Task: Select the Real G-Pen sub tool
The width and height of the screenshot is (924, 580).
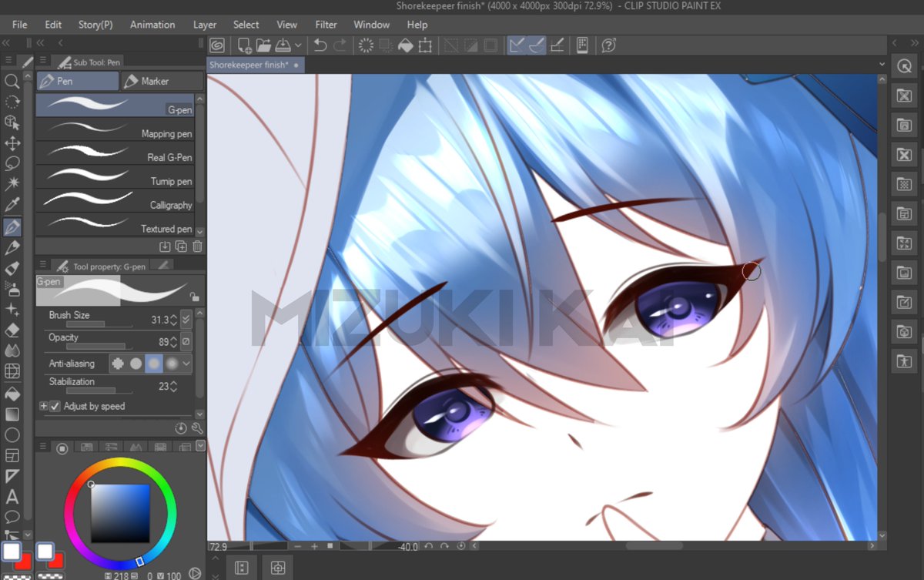Action: click(115, 153)
